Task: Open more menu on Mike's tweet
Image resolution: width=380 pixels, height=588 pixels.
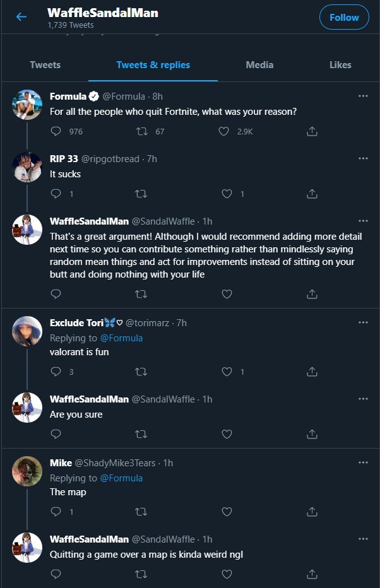Action: [x=363, y=462]
